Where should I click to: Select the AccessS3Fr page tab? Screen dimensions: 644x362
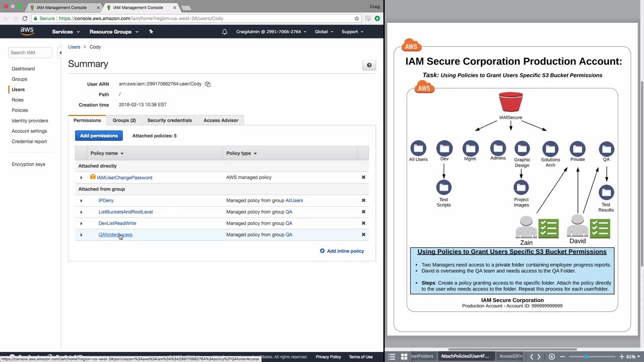(x=511, y=356)
